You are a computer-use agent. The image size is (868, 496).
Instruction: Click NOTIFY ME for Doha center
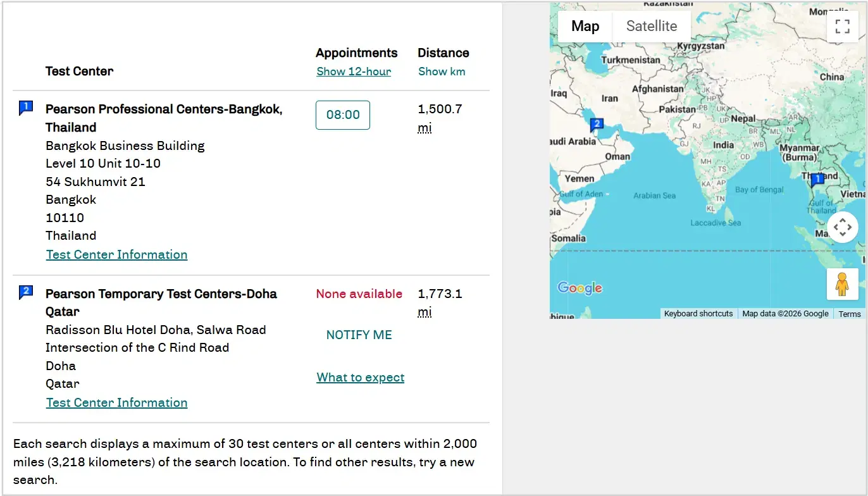point(359,335)
